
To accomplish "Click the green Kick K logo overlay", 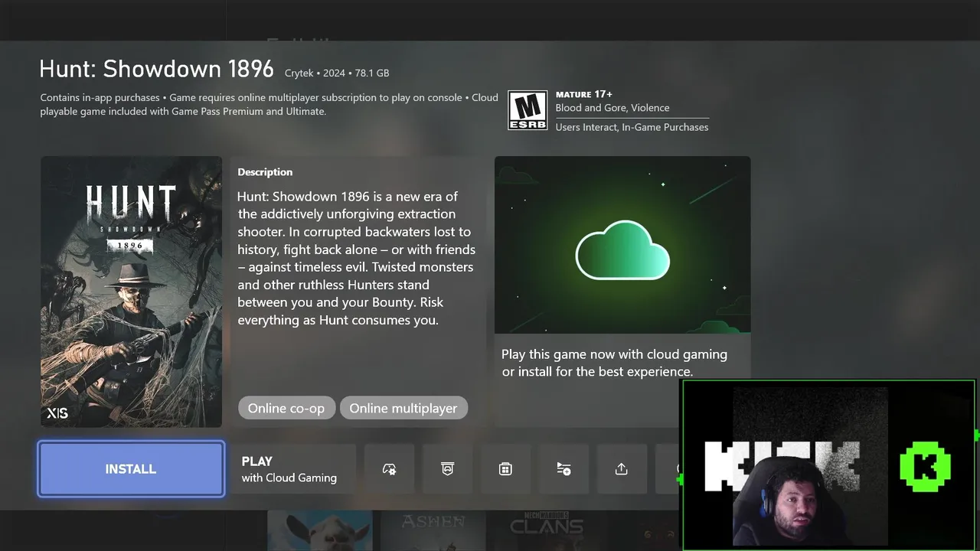I will coord(926,467).
